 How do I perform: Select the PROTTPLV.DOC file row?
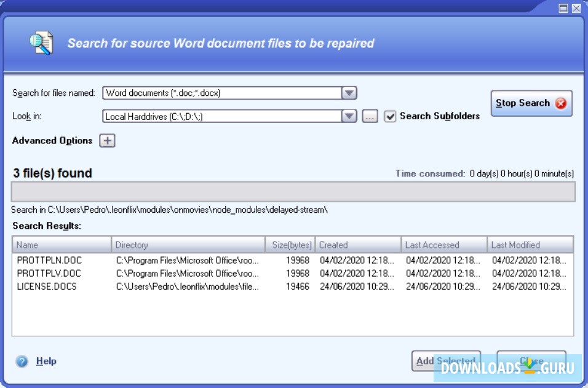(x=293, y=273)
